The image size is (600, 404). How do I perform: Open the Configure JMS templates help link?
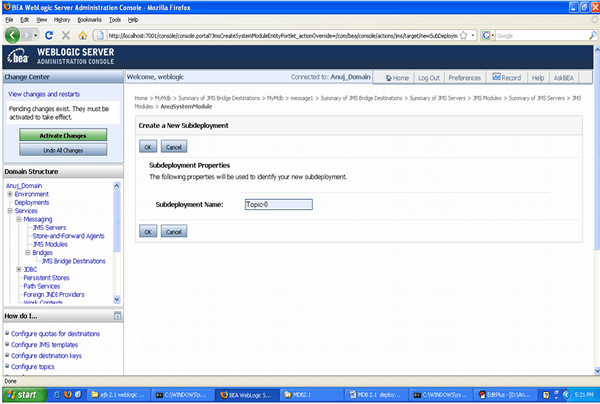pos(46,343)
